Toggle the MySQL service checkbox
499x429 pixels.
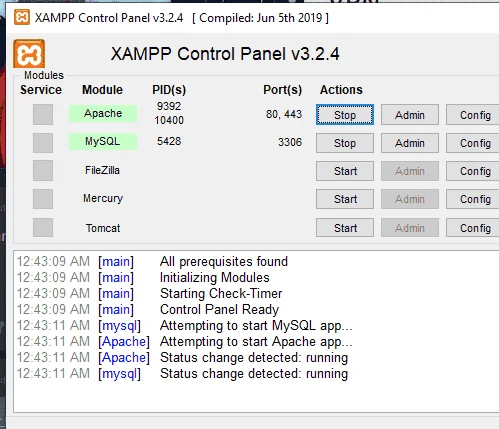(x=43, y=143)
